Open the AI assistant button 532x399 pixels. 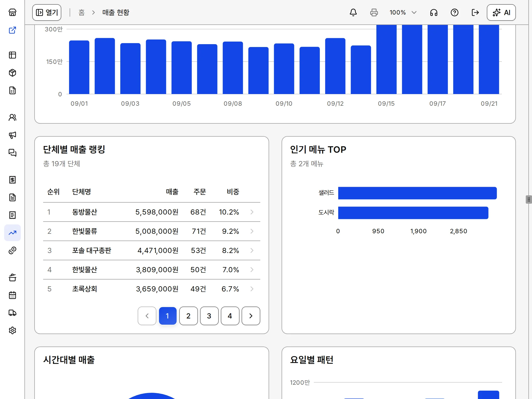pos(501,12)
